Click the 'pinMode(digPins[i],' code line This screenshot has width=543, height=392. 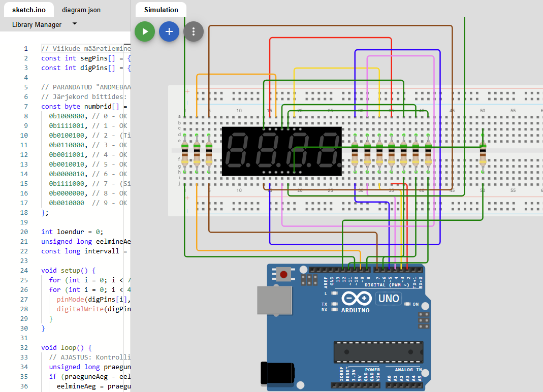pyautogui.click(x=93, y=299)
